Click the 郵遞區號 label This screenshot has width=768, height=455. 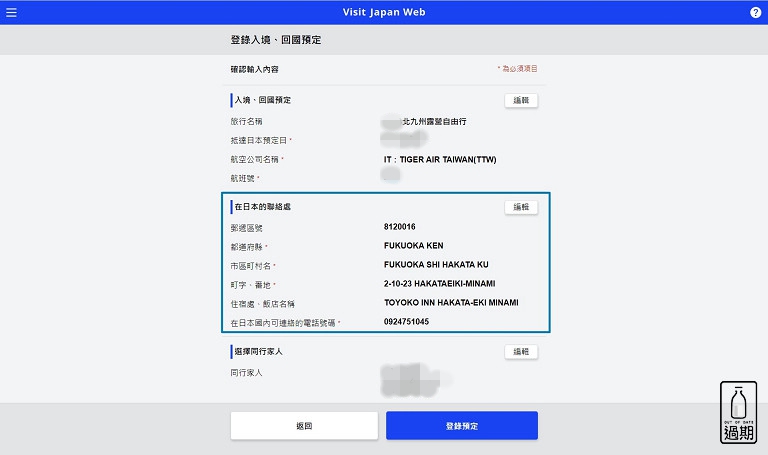pos(246,228)
